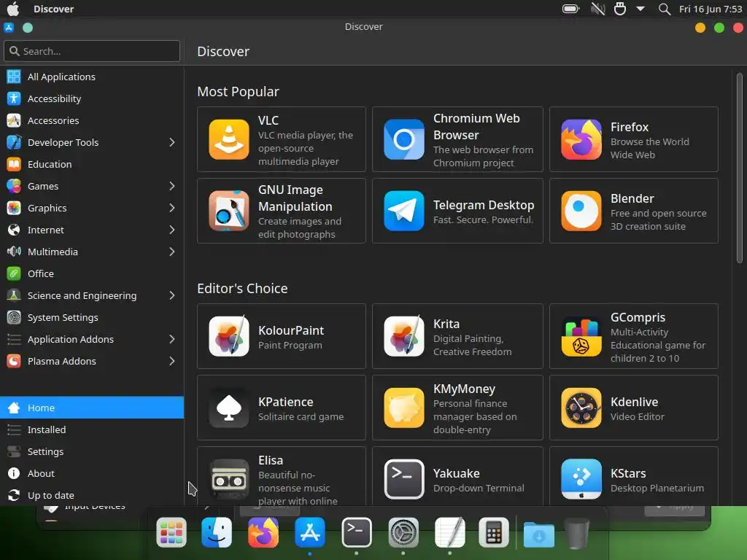The height and width of the screenshot is (560, 747).
Task: Click the muted volume tray icon
Action: tap(597, 9)
